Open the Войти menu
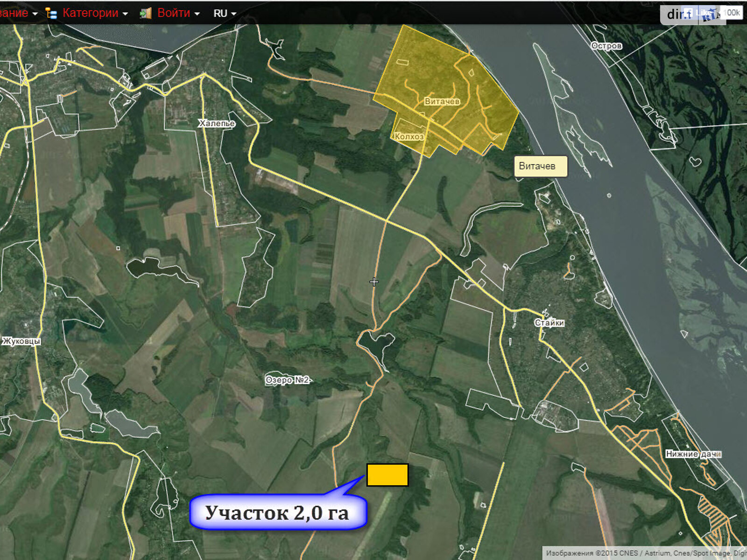This screenshot has height=560, width=747. [x=173, y=13]
